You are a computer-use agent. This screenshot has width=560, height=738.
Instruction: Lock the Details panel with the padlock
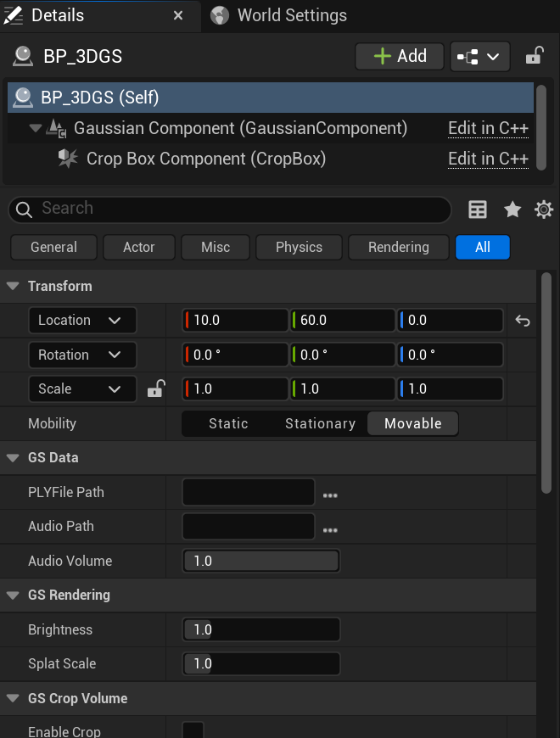click(x=533, y=56)
